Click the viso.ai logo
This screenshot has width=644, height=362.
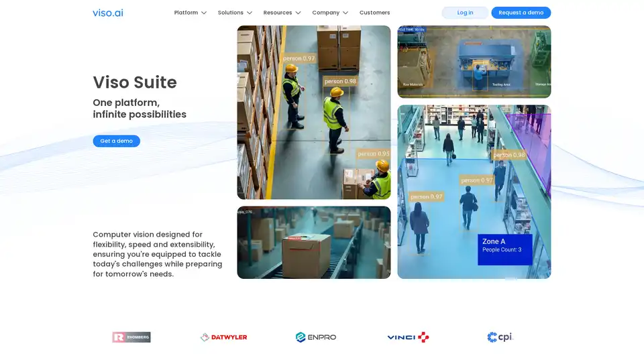click(107, 13)
